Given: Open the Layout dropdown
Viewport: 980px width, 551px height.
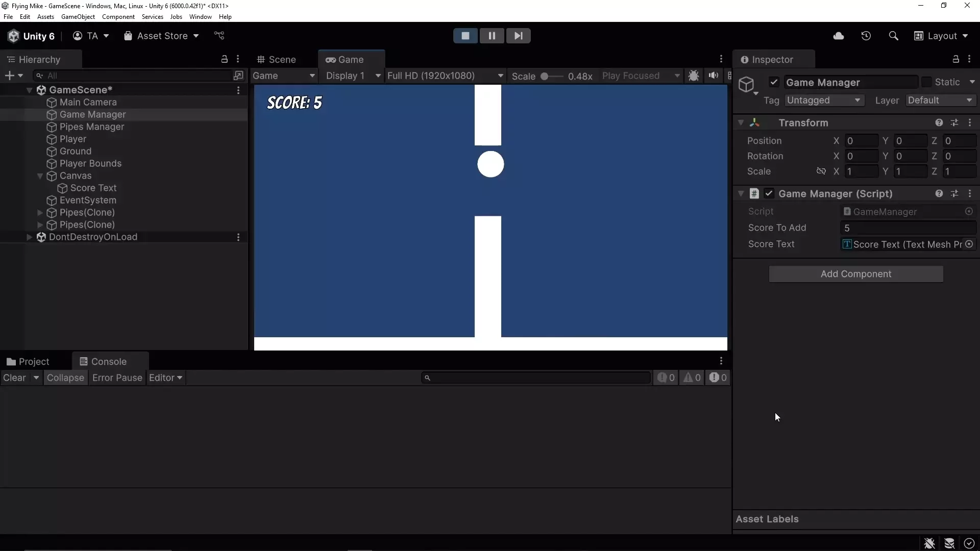Looking at the screenshot, I should pos(941,36).
